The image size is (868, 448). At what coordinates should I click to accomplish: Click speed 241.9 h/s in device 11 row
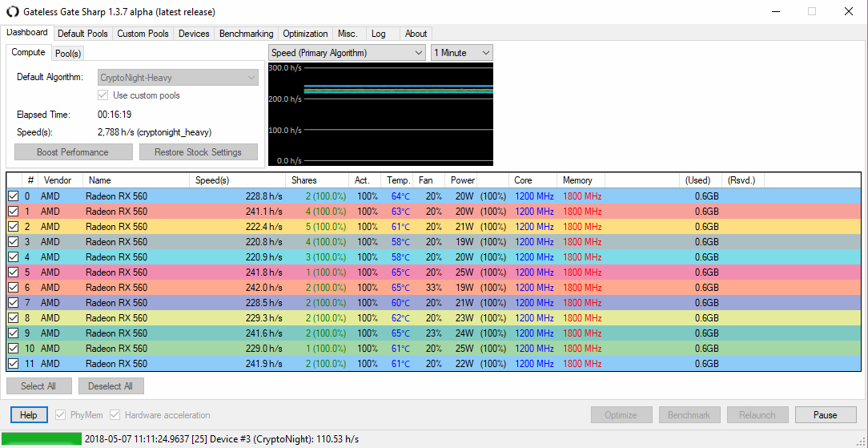(264, 364)
